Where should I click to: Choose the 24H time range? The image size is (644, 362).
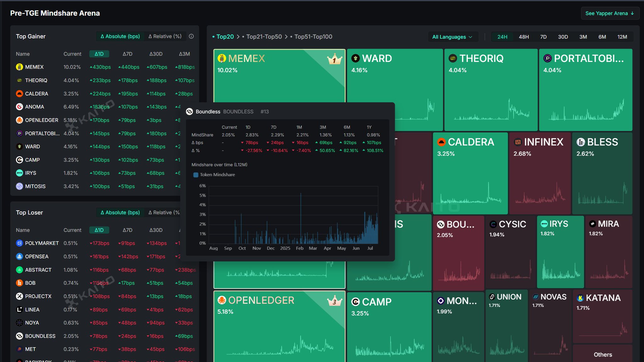coord(502,37)
